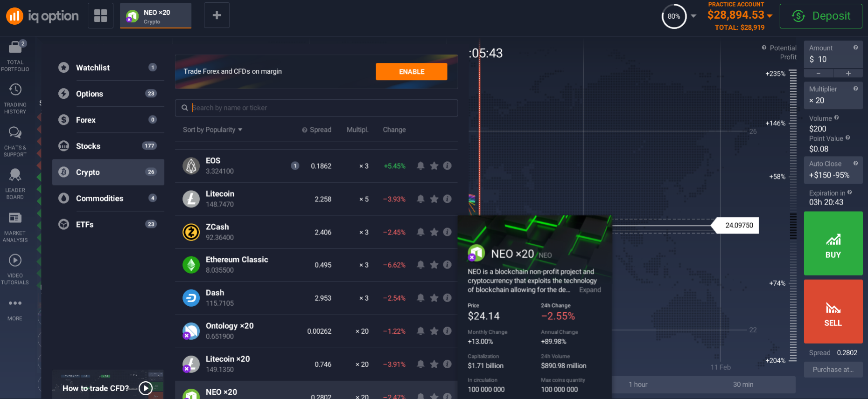Play the How to trade CFD video

click(146, 388)
